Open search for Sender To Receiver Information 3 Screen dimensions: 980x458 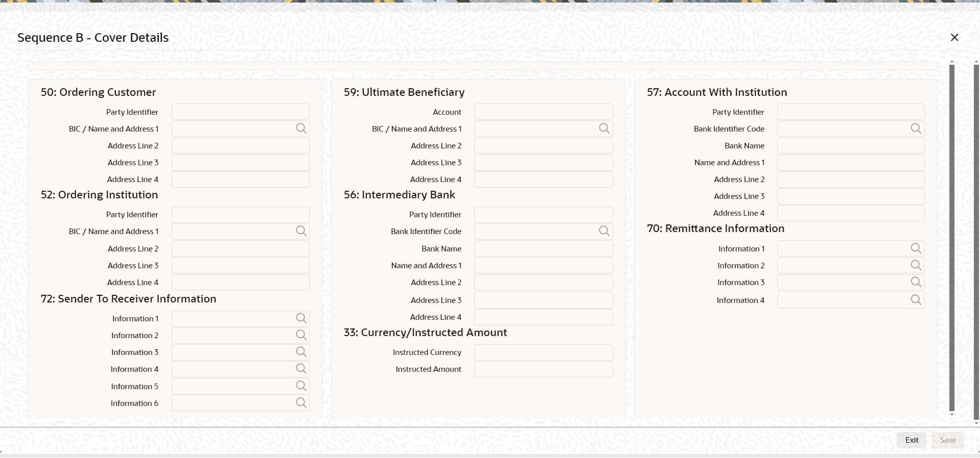pos(301,352)
